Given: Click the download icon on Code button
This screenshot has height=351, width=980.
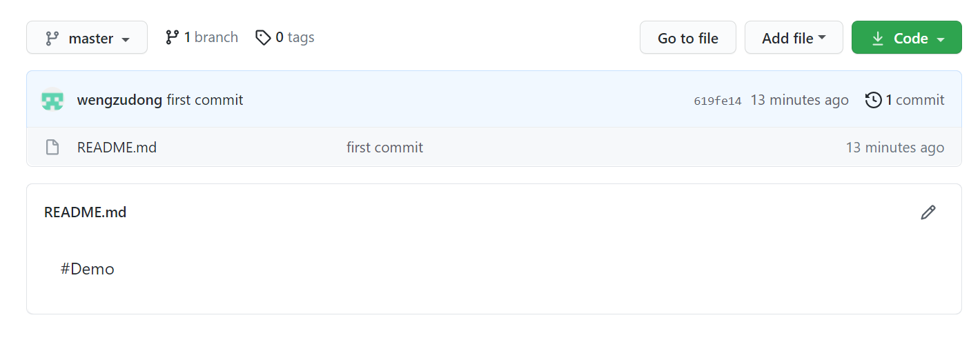Looking at the screenshot, I should click(x=878, y=39).
